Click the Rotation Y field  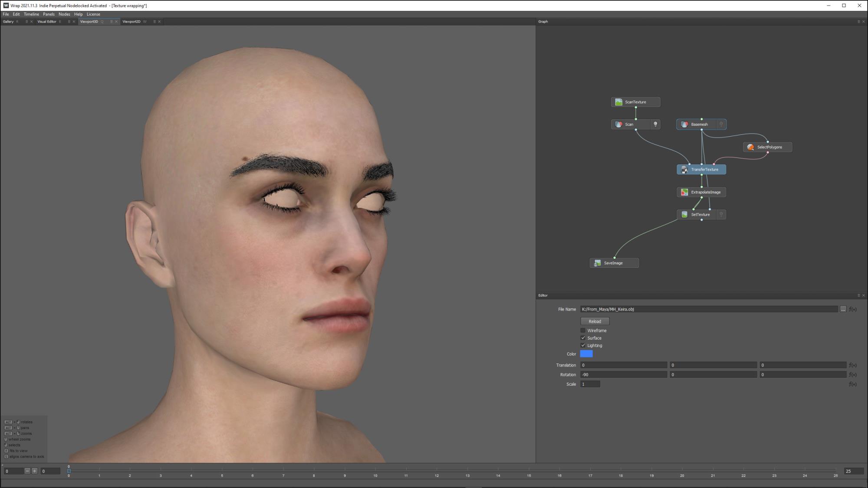click(713, 375)
